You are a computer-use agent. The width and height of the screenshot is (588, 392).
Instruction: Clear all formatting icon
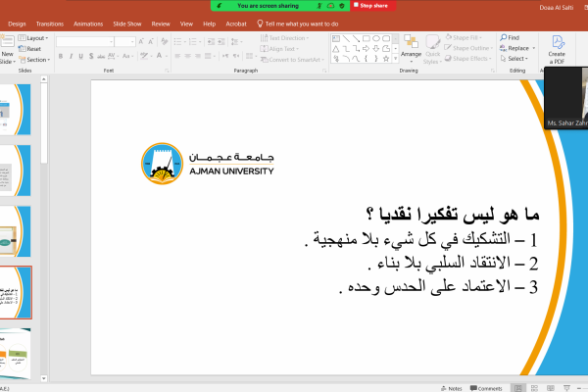pos(164,41)
